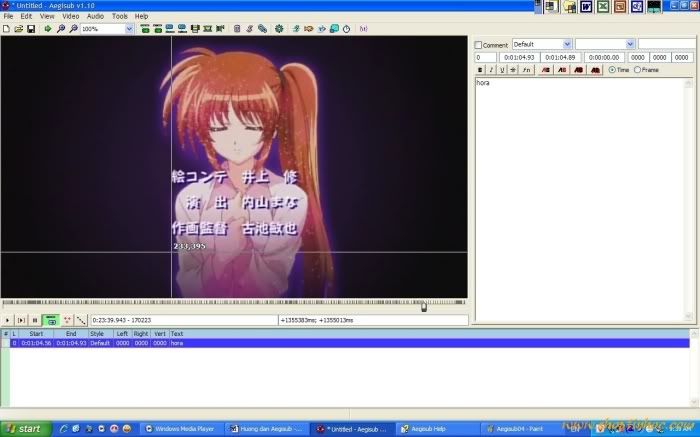This screenshot has height=437, width=700.
Task: Select the subtitle grid row with hora
Action: click(350, 343)
